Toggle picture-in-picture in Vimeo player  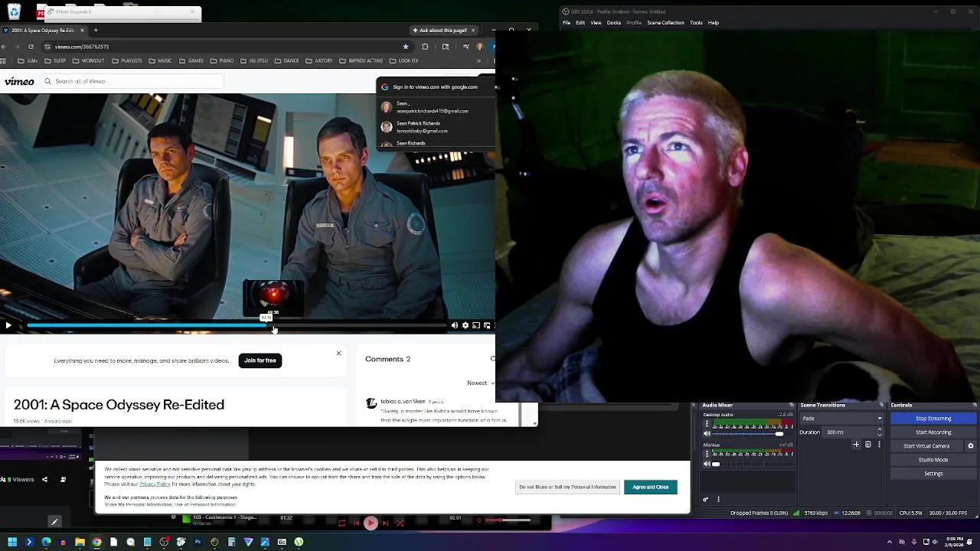(486, 325)
